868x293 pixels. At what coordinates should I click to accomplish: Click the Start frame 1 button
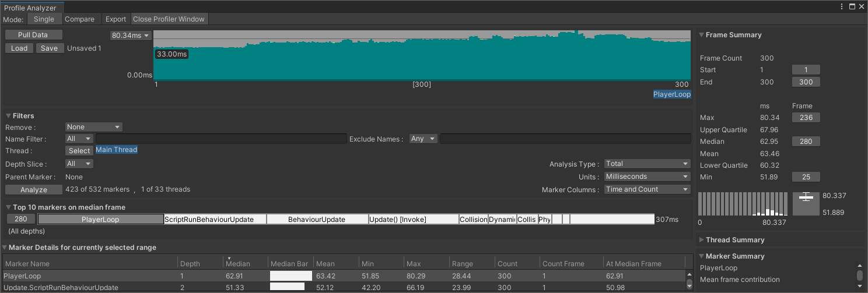tap(806, 70)
